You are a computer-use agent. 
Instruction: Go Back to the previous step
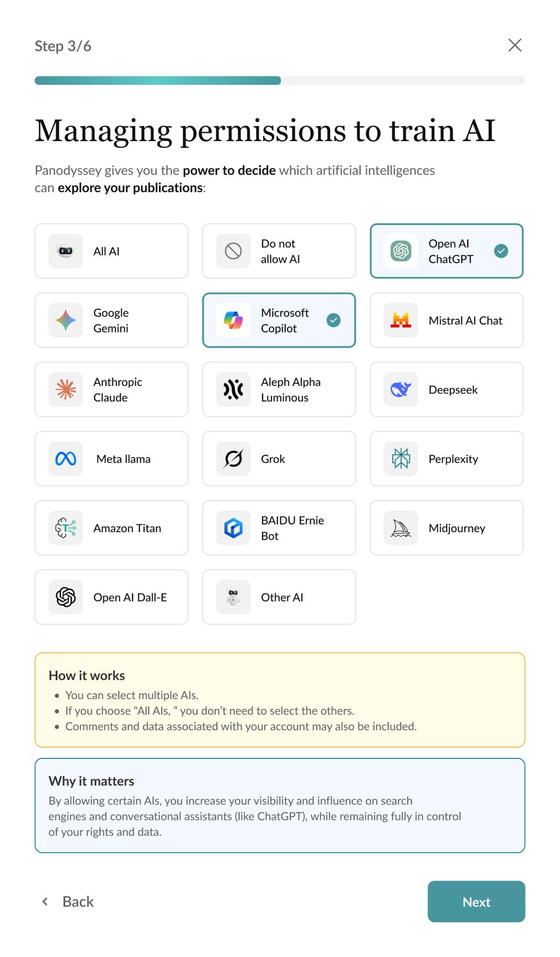click(x=68, y=901)
